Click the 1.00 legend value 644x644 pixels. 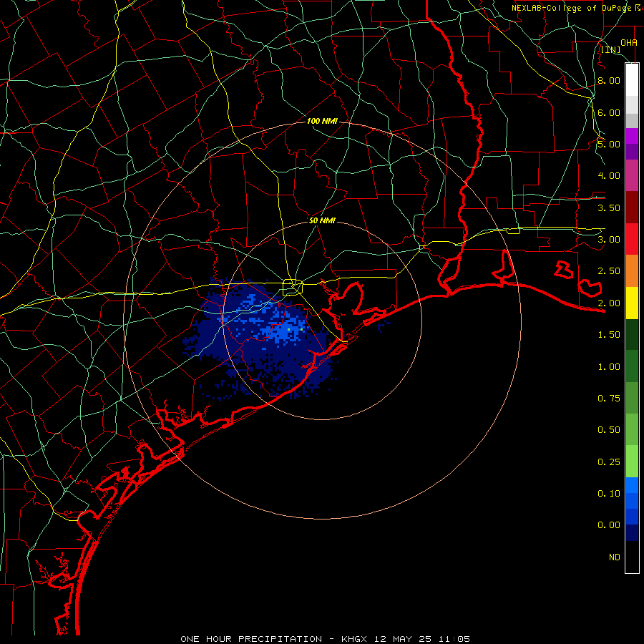click(609, 367)
